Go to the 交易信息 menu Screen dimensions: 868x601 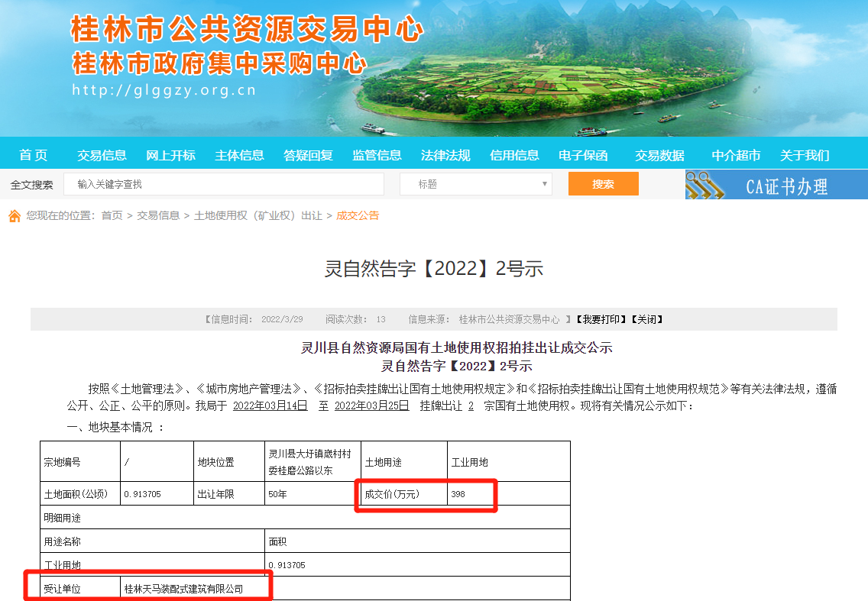102,155
